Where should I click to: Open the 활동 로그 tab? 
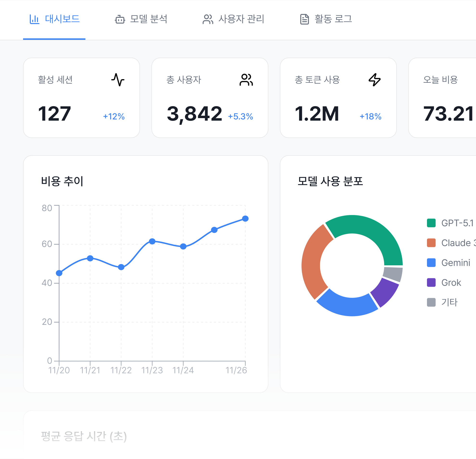click(x=333, y=19)
